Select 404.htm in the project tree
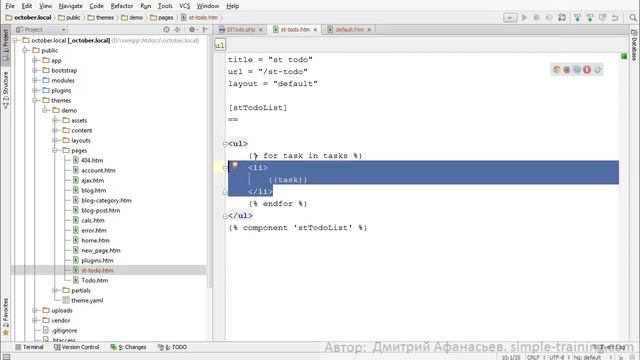The image size is (640, 360). (x=92, y=160)
